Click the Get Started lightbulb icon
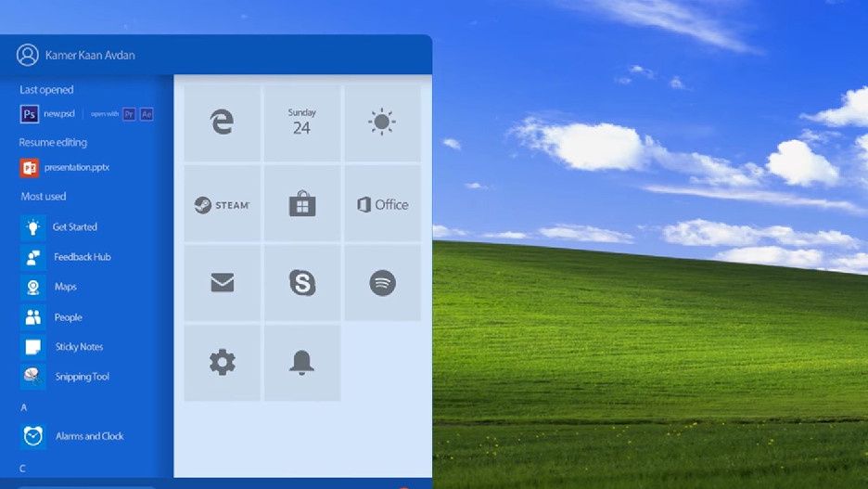The image size is (868, 489). click(33, 227)
